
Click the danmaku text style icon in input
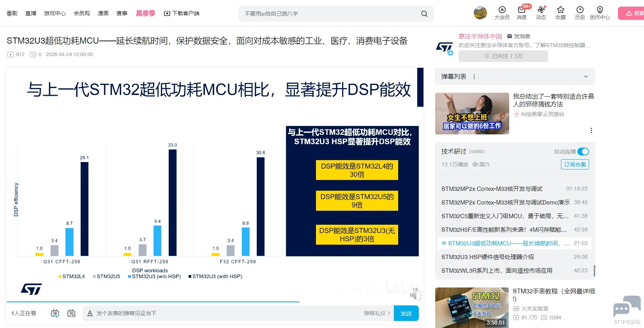click(x=90, y=313)
